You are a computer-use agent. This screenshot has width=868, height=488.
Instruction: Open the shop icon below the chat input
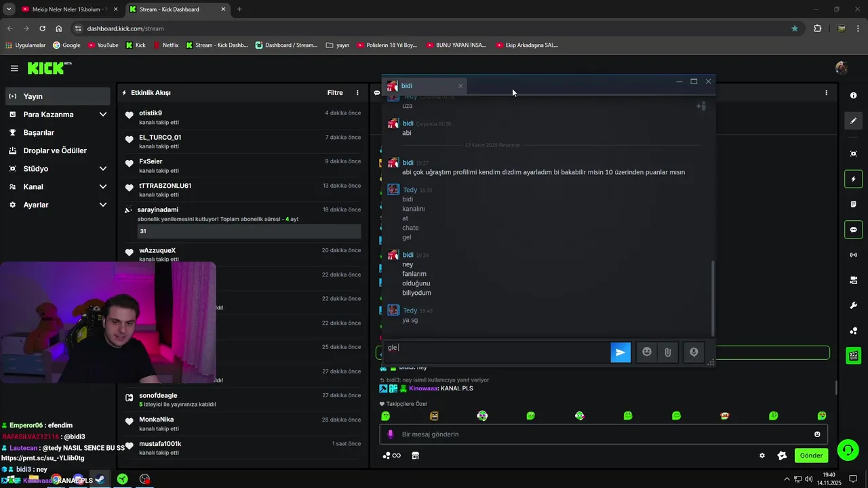click(x=415, y=455)
